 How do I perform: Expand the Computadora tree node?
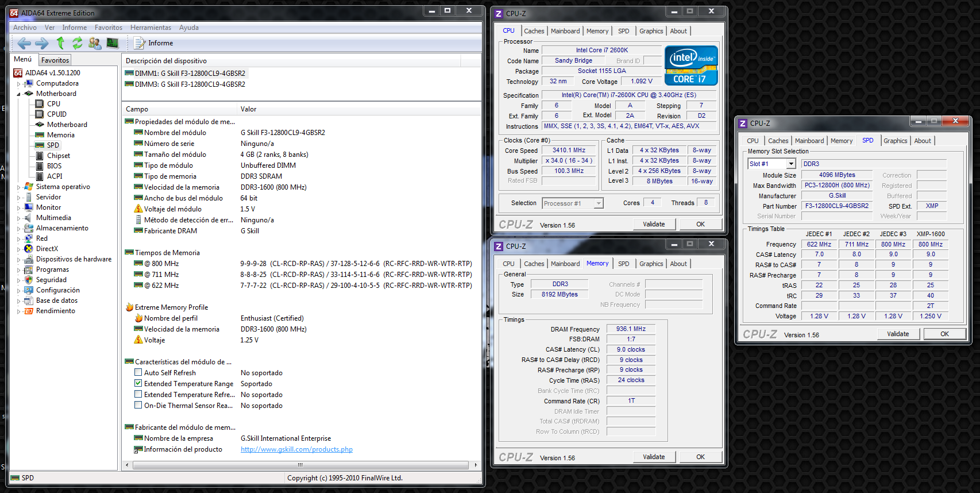tap(18, 84)
